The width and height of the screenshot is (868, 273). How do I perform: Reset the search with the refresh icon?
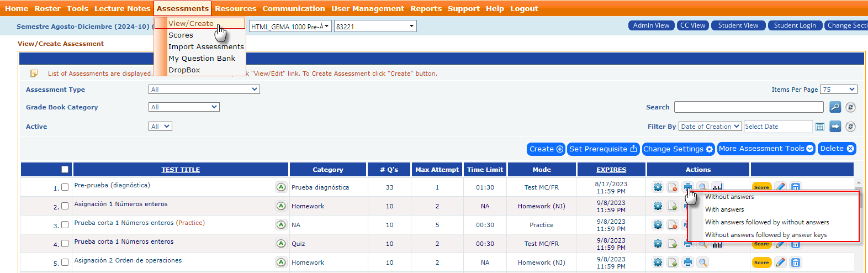pyautogui.click(x=850, y=107)
